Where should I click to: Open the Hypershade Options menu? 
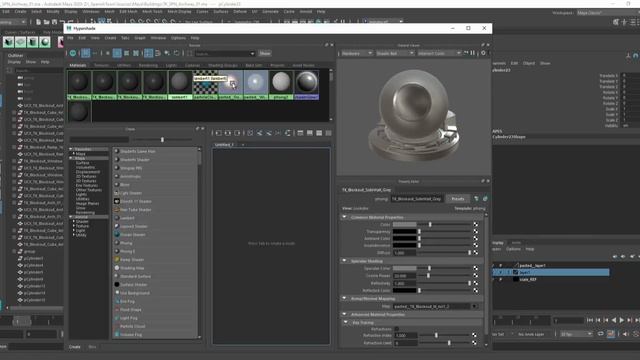pos(178,38)
